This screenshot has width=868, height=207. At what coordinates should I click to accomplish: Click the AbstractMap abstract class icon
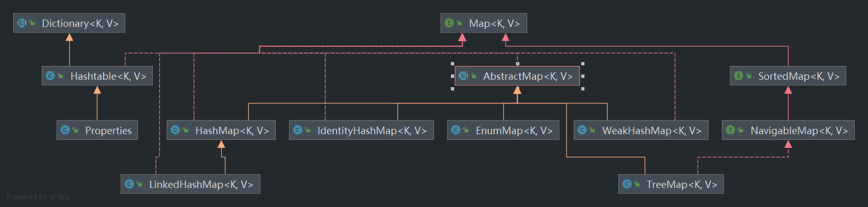463,76
